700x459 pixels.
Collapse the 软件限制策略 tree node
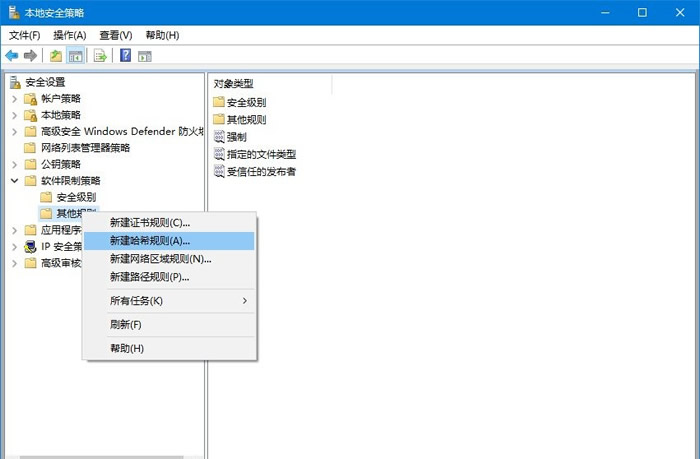tap(14, 180)
